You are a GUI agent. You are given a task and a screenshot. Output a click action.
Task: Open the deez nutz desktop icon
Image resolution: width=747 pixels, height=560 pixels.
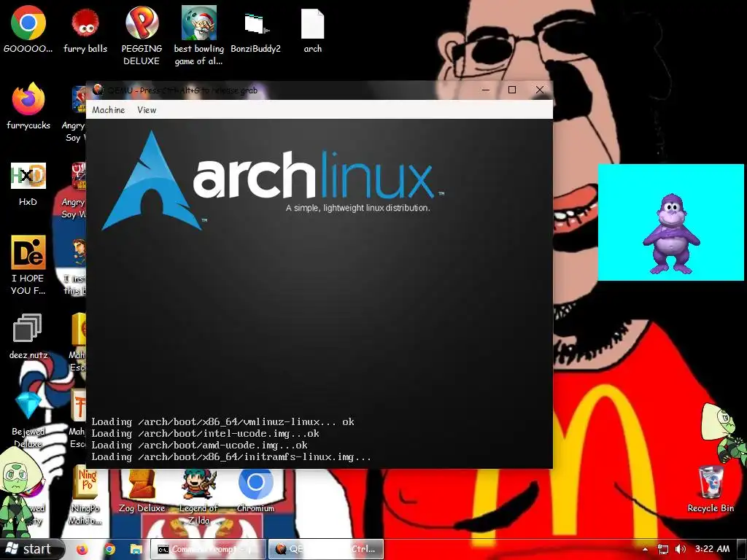tap(28, 336)
